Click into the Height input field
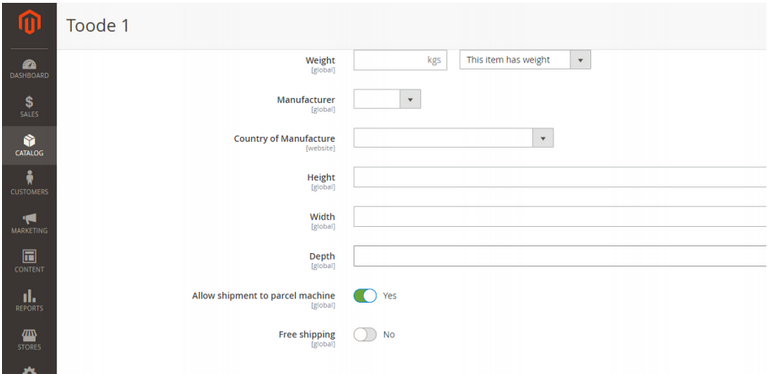This screenshot has height=374, width=767. tap(560, 177)
